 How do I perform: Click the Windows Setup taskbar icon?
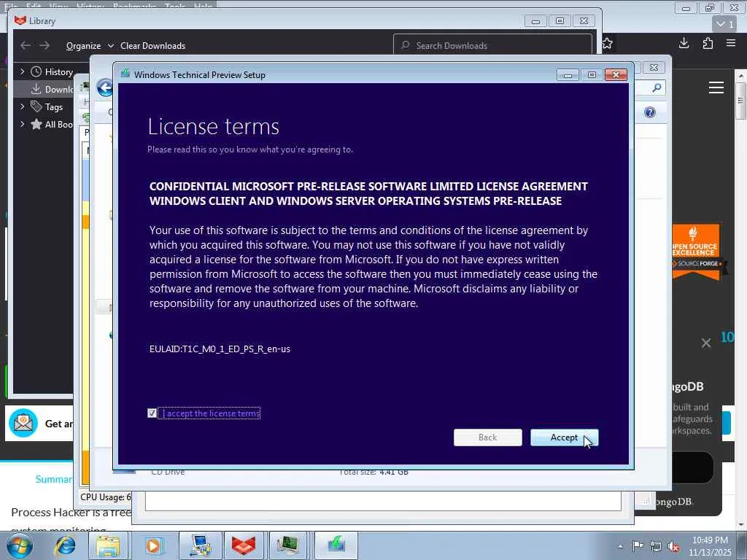(336, 545)
